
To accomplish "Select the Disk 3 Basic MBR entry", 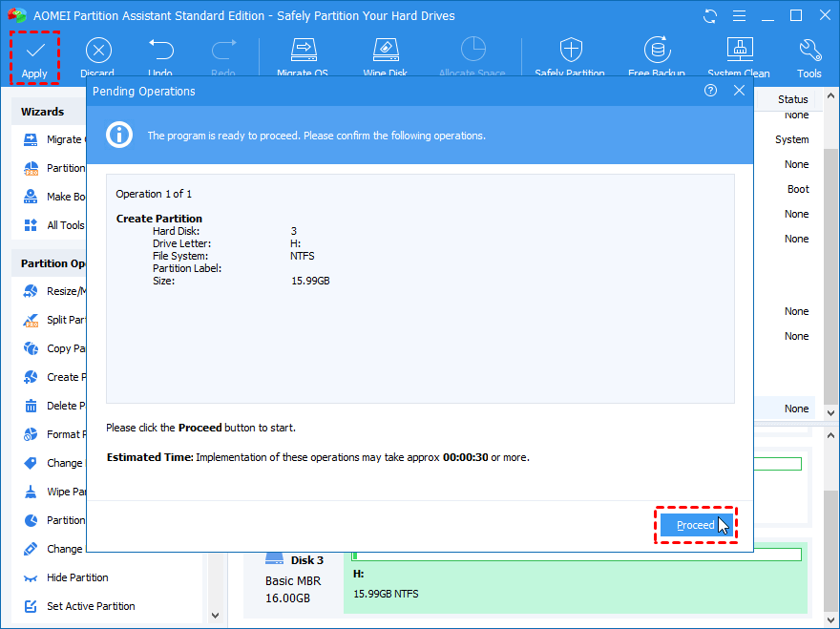I will point(294,580).
